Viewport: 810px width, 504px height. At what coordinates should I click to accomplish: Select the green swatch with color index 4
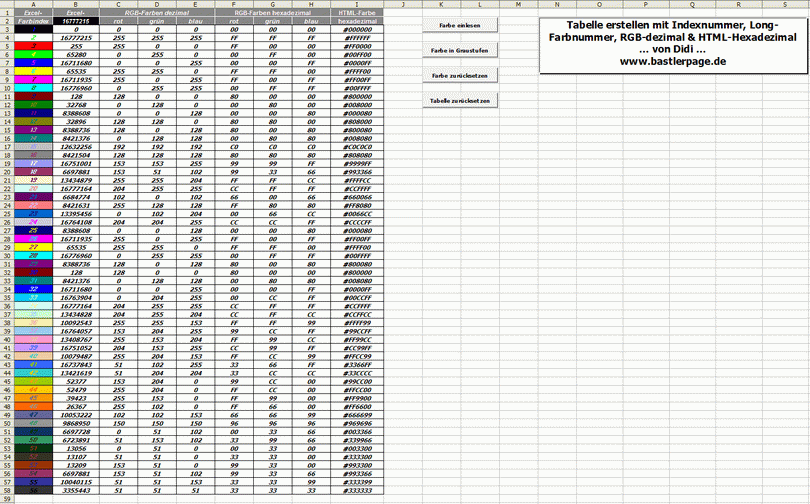point(34,55)
